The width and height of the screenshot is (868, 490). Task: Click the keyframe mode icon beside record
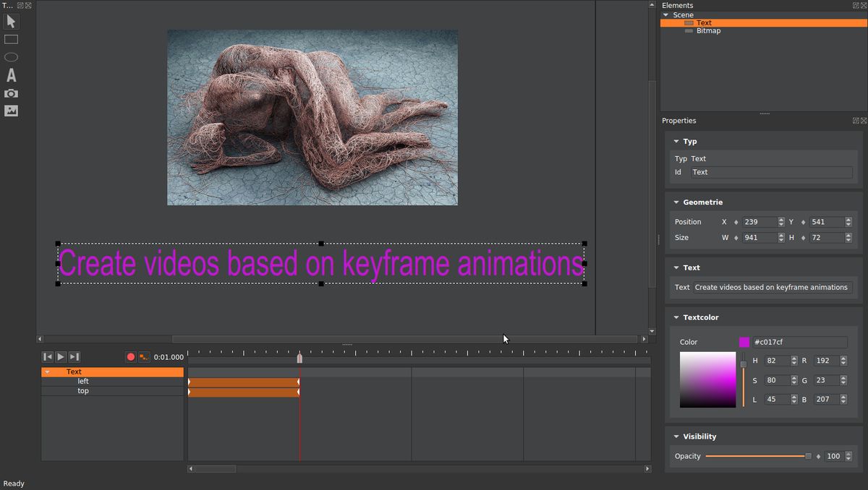(x=145, y=356)
